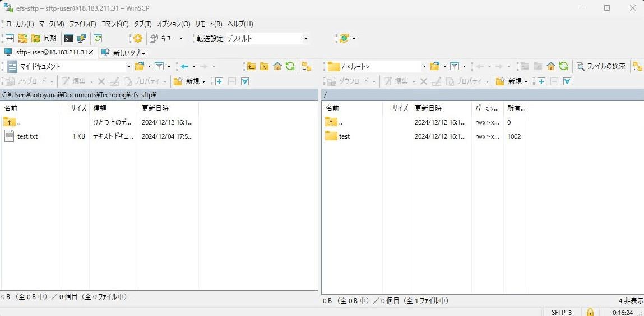This screenshot has width=644, height=316.
Task: Click the Synchronize icon left of 同期
Action: (x=23, y=38)
